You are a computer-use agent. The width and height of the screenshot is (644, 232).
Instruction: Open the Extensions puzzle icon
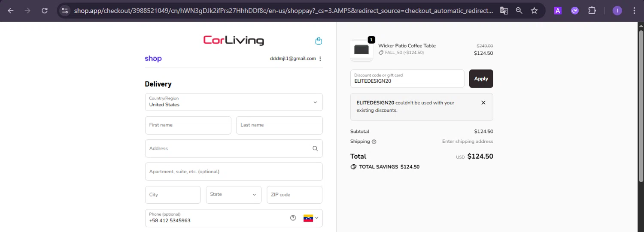coord(592,11)
